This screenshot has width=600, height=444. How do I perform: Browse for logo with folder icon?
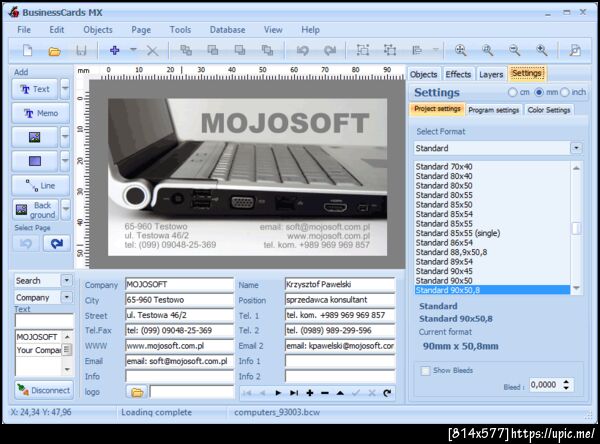137,392
